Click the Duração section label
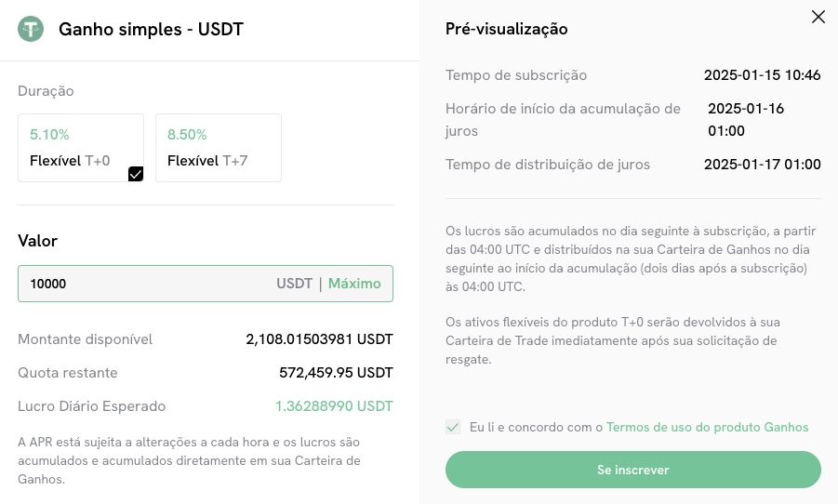Viewport: 838px width, 504px height. [x=46, y=91]
